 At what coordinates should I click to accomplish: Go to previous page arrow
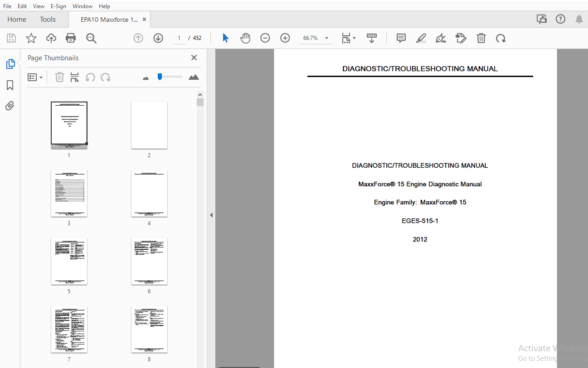pyautogui.click(x=138, y=38)
